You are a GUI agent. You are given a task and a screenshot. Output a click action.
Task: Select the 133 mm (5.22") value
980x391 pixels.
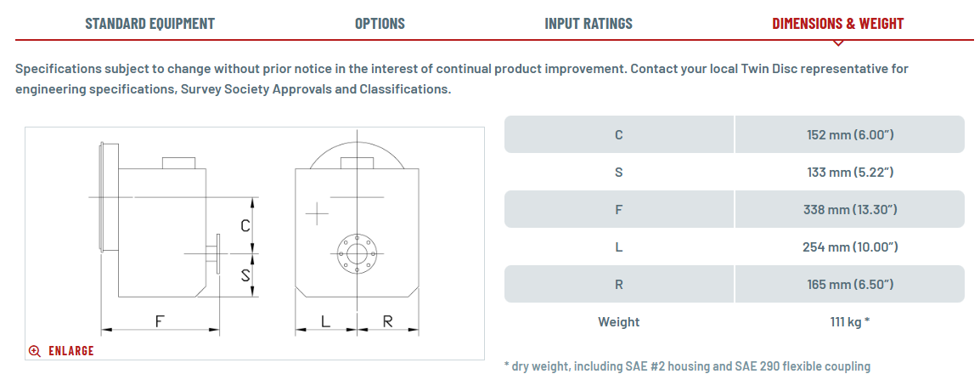850,172
